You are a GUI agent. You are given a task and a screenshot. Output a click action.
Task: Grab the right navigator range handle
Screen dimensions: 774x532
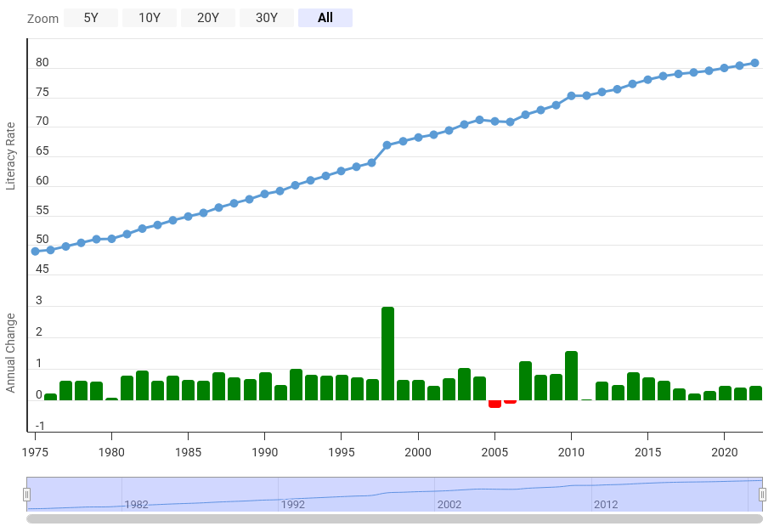click(x=762, y=494)
